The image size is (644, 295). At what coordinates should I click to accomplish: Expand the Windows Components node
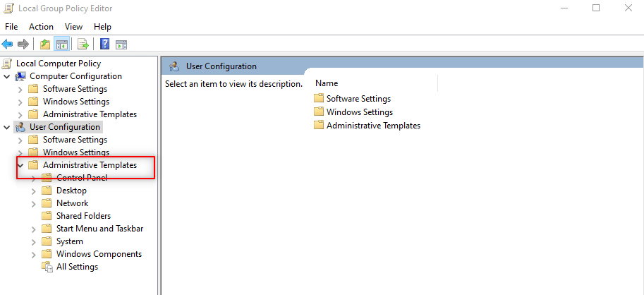34,255
